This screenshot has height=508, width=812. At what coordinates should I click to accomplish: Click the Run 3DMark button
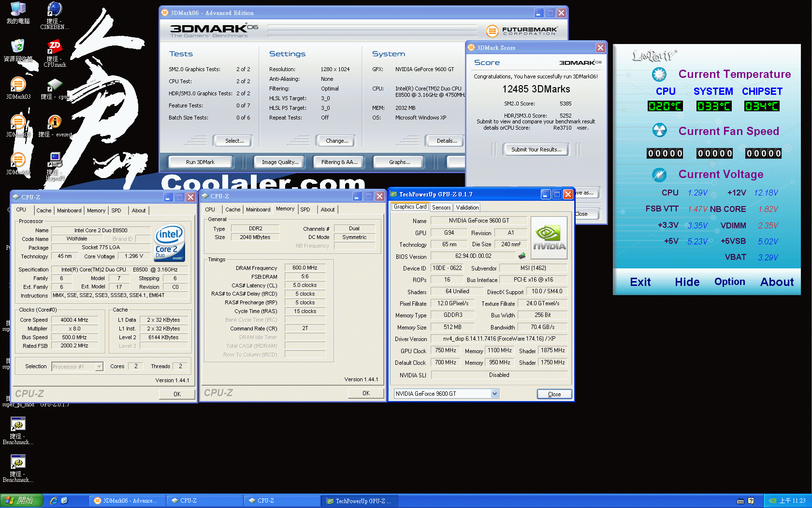200,162
